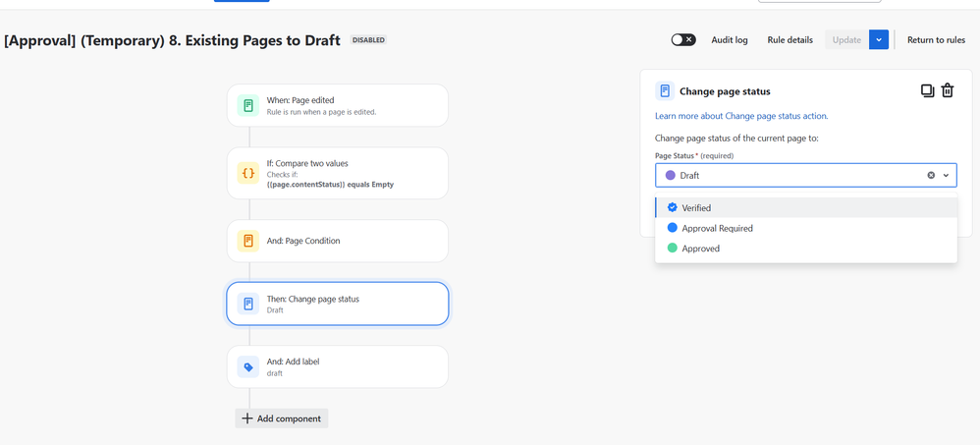Choose Verified from the status list

coord(696,208)
